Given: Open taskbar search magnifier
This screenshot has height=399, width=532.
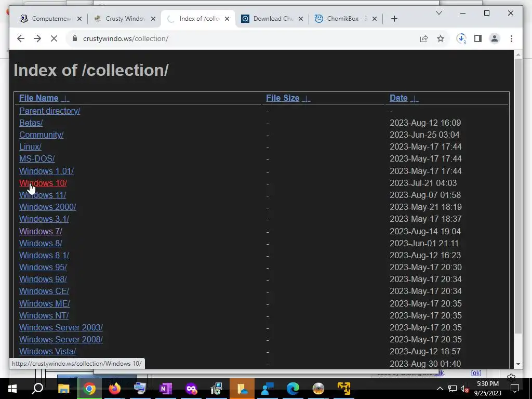Looking at the screenshot, I should click(x=37, y=389).
